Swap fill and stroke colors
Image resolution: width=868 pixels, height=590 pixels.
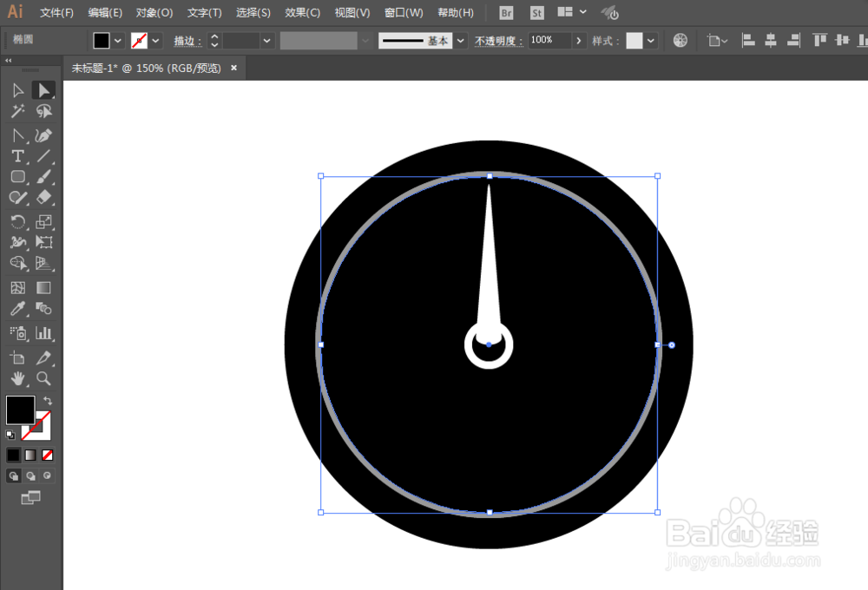48,400
